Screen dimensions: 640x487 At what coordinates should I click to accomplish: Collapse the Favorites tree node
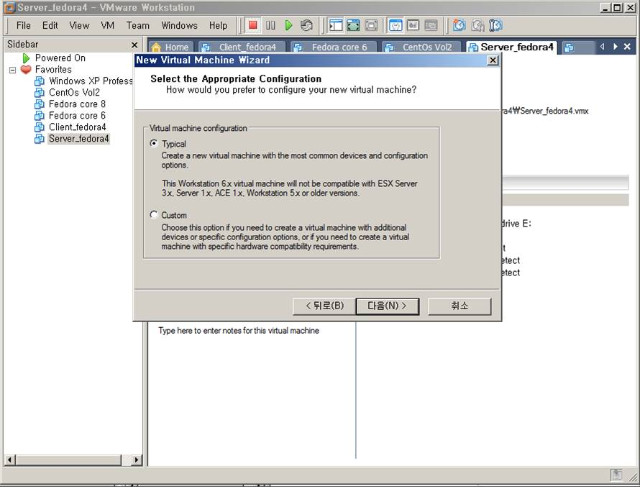coord(13,70)
